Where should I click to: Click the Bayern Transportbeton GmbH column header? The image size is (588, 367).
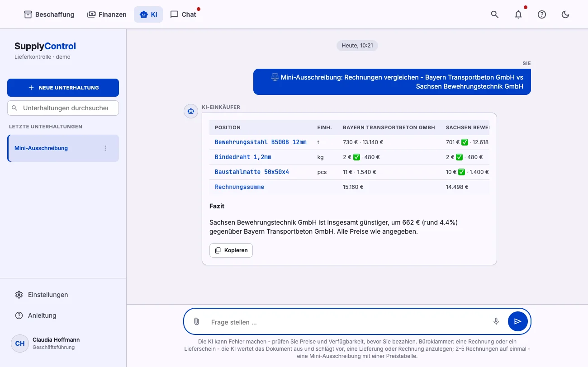click(x=389, y=127)
